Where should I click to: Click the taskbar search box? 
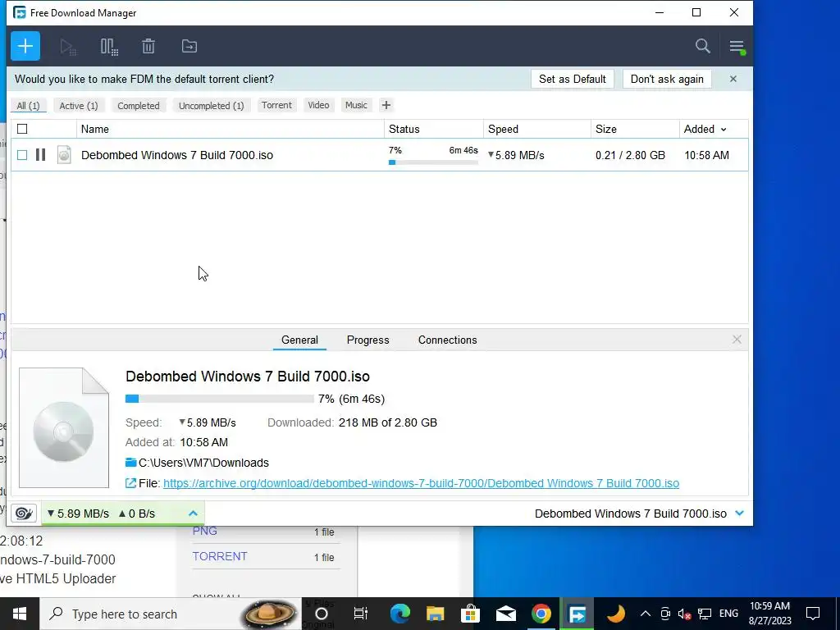tap(171, 614)
